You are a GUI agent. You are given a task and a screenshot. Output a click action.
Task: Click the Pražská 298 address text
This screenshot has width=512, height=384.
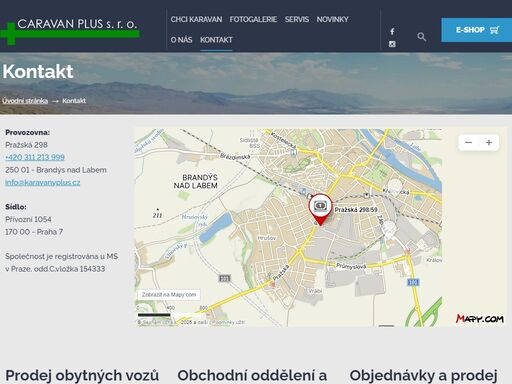tap(26, 145)
